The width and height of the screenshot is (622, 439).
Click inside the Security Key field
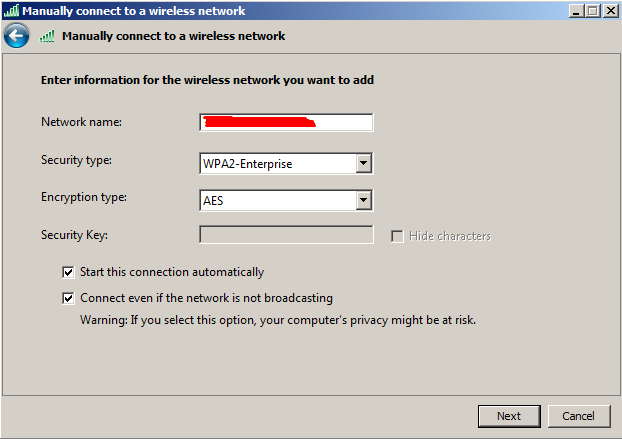coord(286,234)
